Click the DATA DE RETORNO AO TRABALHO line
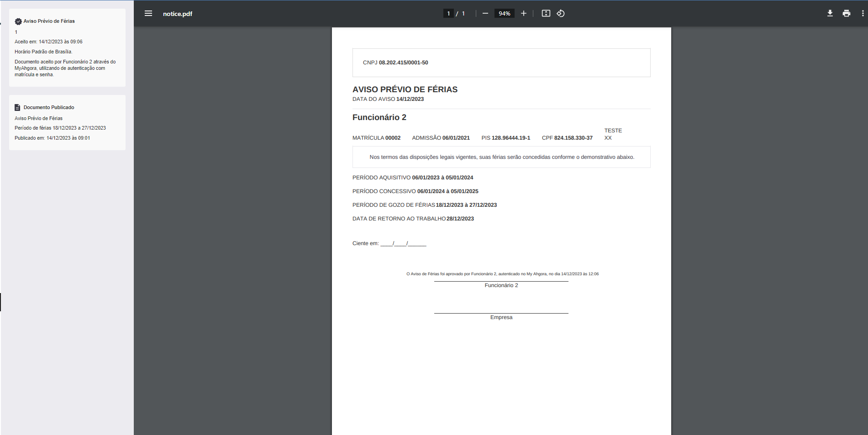 coord(413,219)
